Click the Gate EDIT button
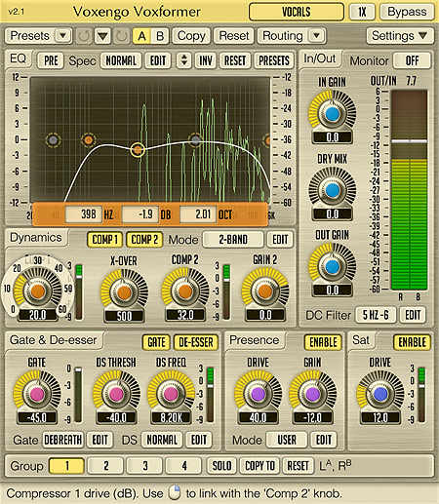Screen dimensions: 439x504 [x=100, y=440]
